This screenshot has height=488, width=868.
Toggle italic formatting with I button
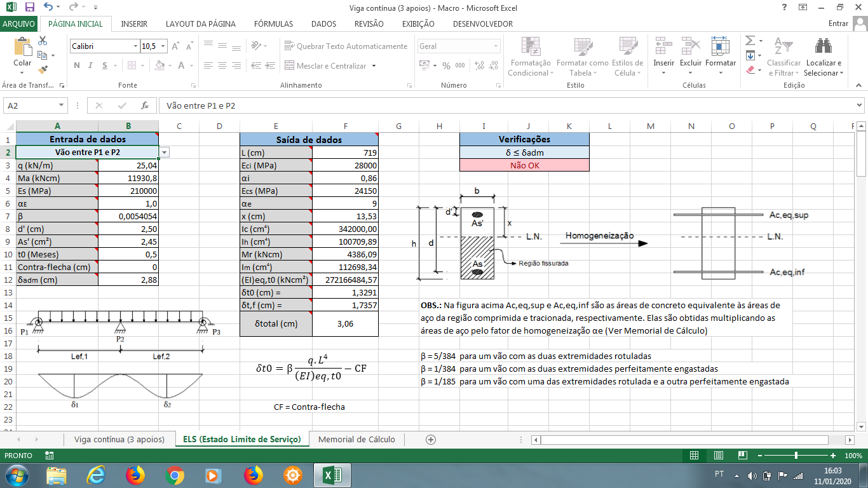coord(91,65)
